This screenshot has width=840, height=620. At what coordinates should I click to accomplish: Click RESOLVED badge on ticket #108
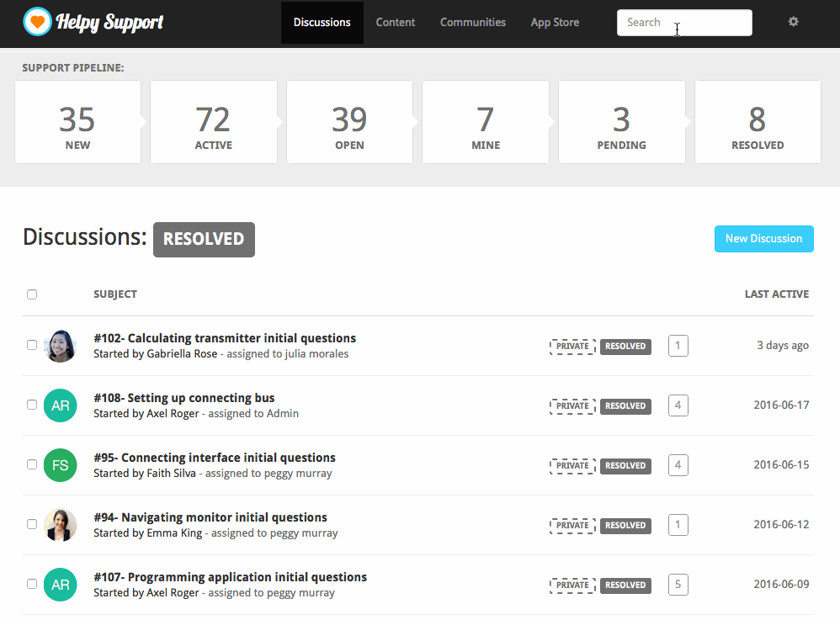pyautogui.click(x=625, y=405)
